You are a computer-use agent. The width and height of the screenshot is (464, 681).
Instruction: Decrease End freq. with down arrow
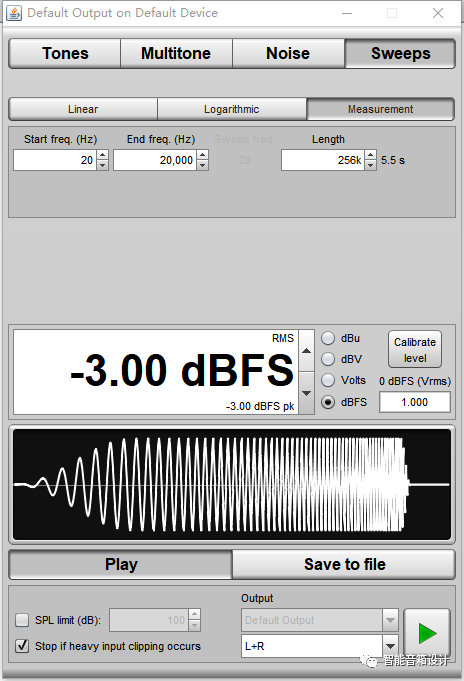202,165
